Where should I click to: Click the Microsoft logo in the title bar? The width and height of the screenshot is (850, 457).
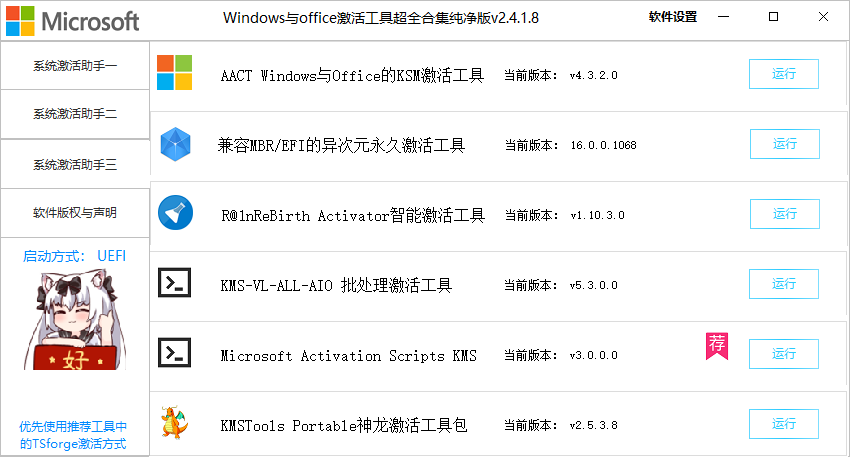click(x=73, y=21)
